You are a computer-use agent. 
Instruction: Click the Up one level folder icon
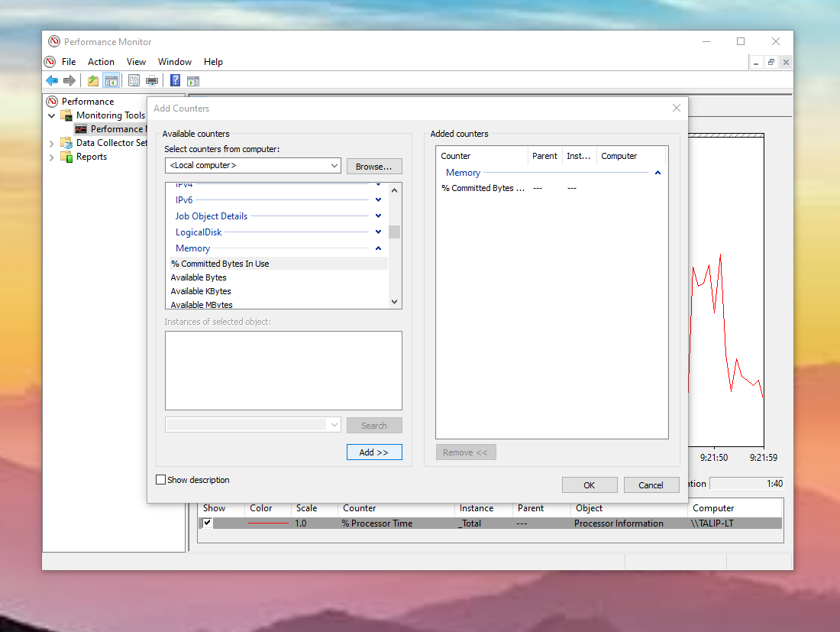93,81
